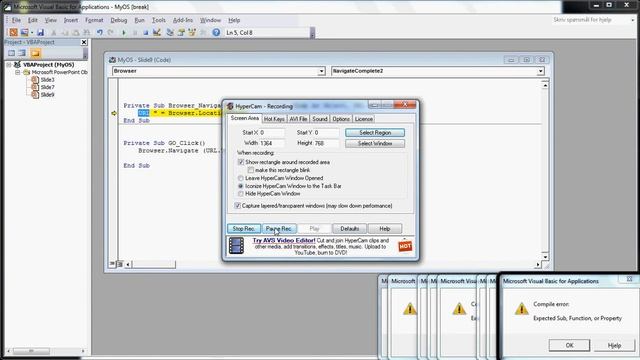Open the Run menu
Viewport: 640px width, 360px height.
coord(139,20)
